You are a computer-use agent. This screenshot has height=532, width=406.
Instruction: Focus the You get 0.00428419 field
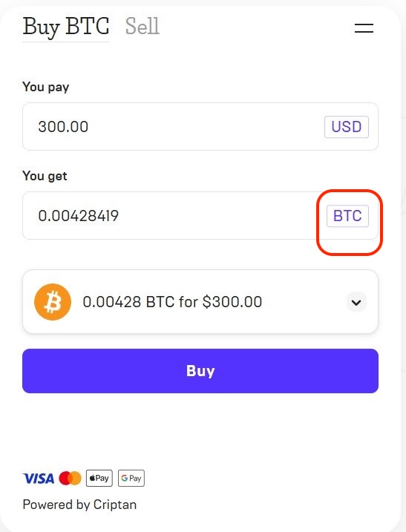coord(200,215)
